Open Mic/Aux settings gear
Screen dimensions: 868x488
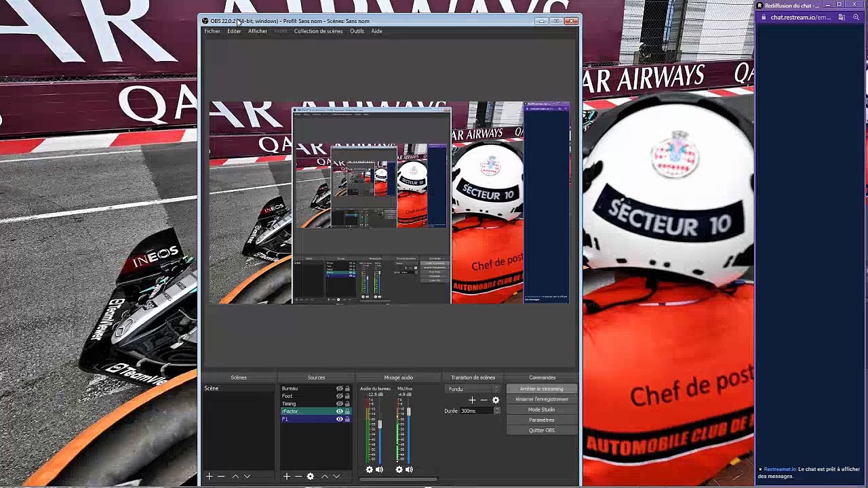399,469
